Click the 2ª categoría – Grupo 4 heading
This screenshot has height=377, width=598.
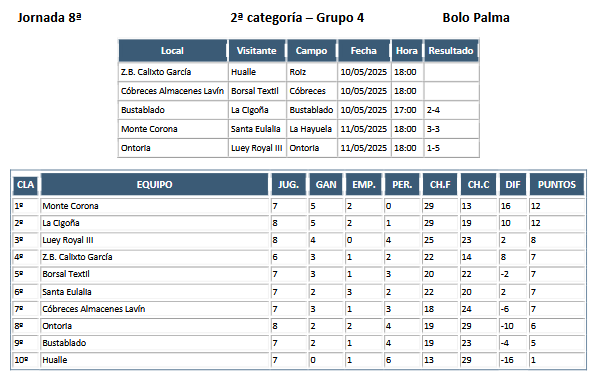[297, 18]
